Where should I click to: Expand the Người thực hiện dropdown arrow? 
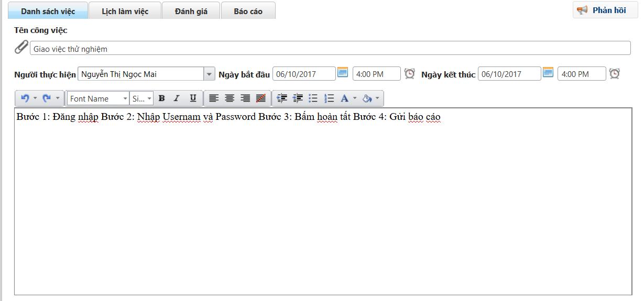coord(209,74)
